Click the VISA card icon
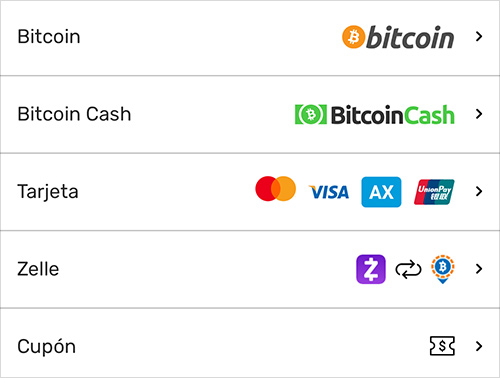Screen dimensions: 500x378 [x=329, y=192]
